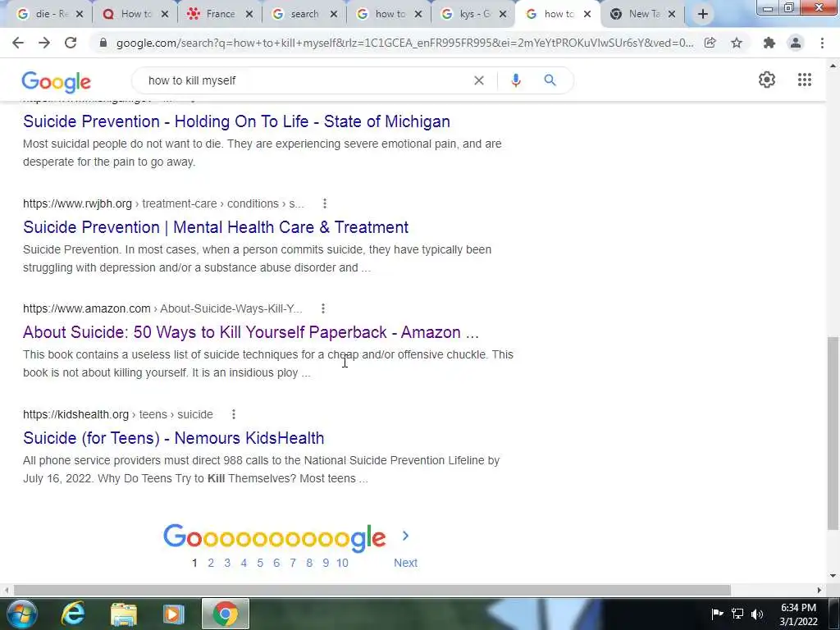Click the Chrome taskbar button
This screenshot has width=840, height=630.
(226, 614)
